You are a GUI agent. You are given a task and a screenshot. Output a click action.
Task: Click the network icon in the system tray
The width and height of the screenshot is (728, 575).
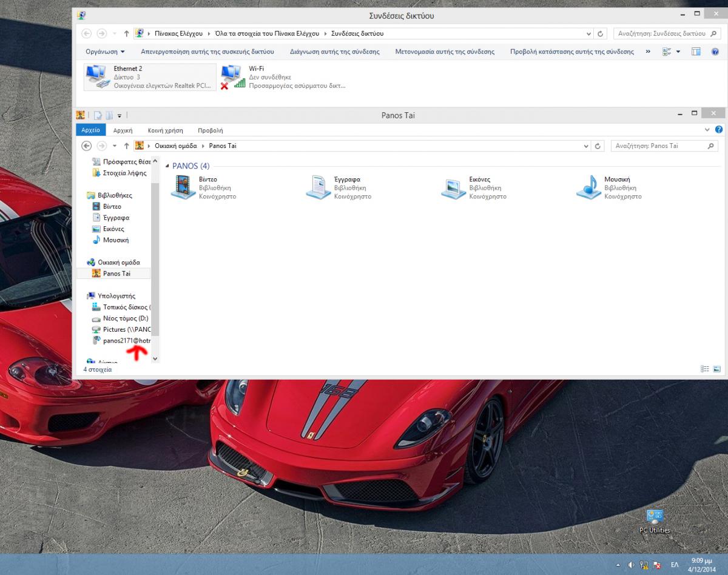[x=644, y=565]
